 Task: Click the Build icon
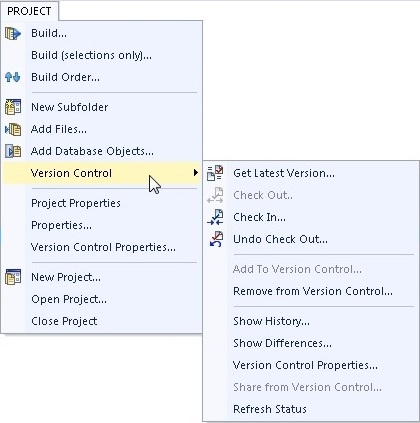[13, 34]
